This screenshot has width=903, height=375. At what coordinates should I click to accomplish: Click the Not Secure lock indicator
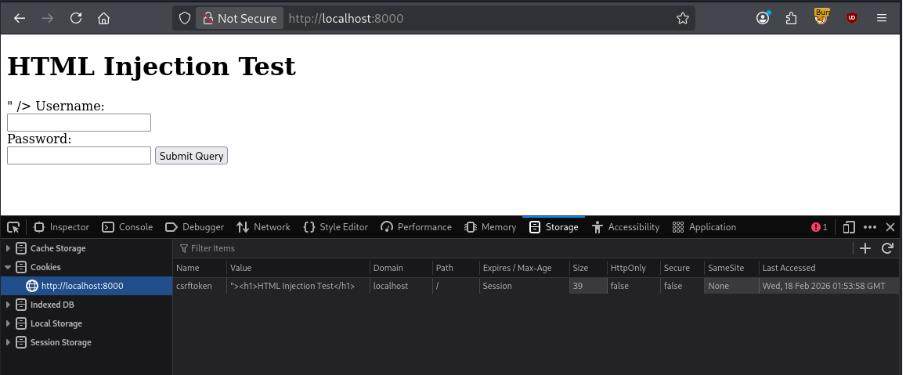coord(240,18)
